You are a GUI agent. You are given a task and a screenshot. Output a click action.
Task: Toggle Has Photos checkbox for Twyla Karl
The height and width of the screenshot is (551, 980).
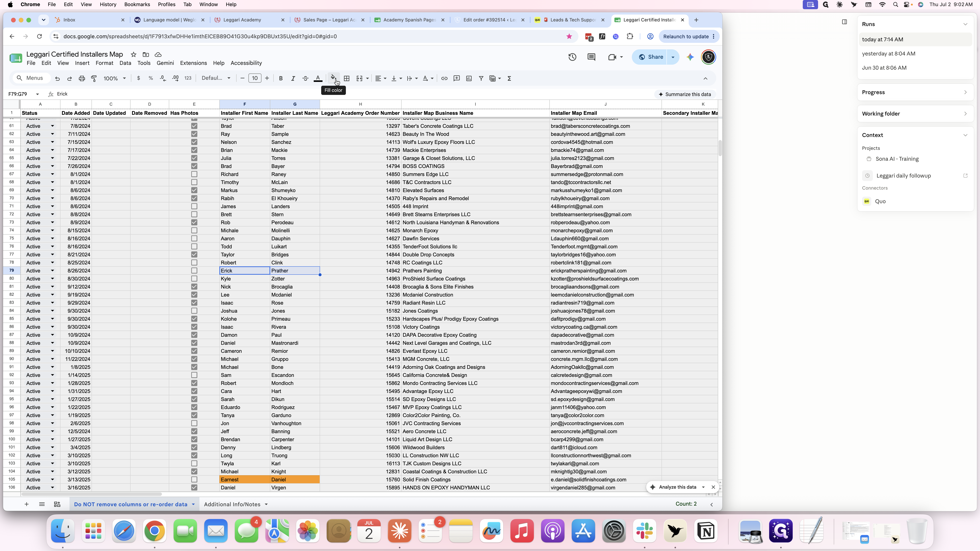(194, 464)
